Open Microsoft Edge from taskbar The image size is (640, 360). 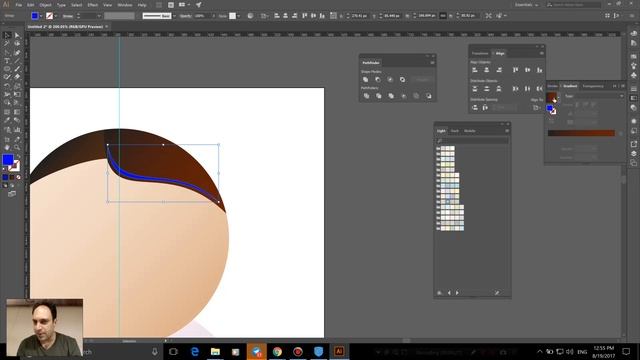pyautogui.click(x=195, y=351)
